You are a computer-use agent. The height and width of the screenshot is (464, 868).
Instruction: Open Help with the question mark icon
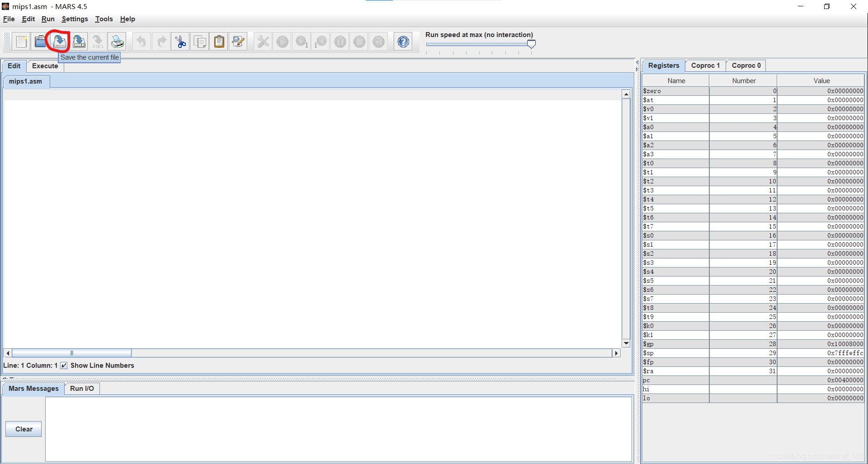pos(403,42)
